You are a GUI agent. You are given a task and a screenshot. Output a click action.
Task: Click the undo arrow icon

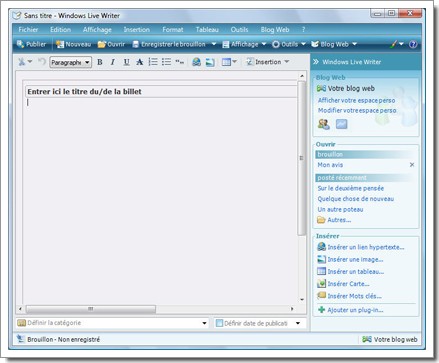[41, 62]
